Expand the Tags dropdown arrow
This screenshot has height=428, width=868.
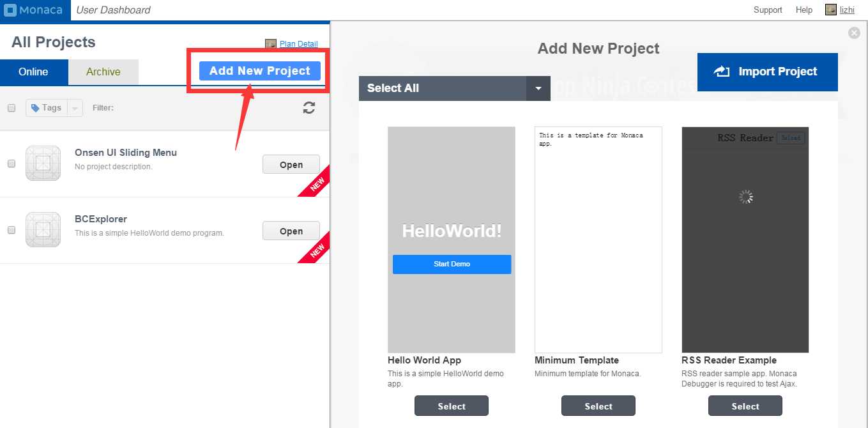click(x=75, y=108)
